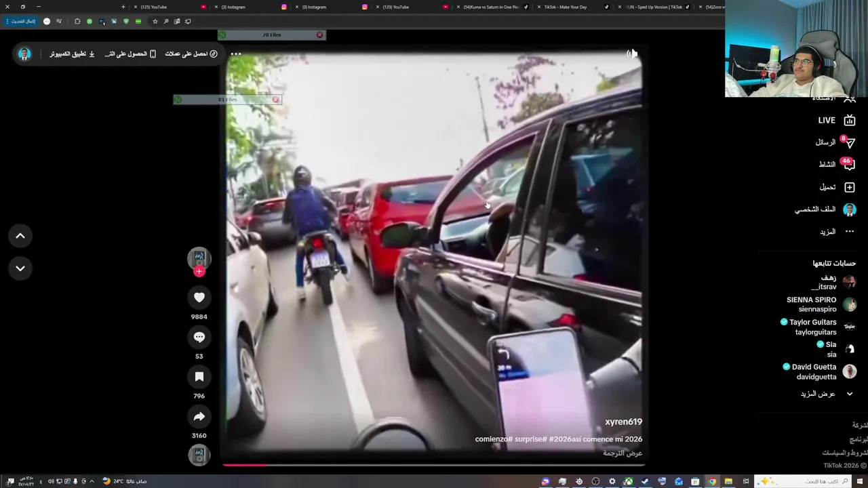Click the green shield extension icon
The width and height of the screenshot is (868, 488).
[126, 21]
